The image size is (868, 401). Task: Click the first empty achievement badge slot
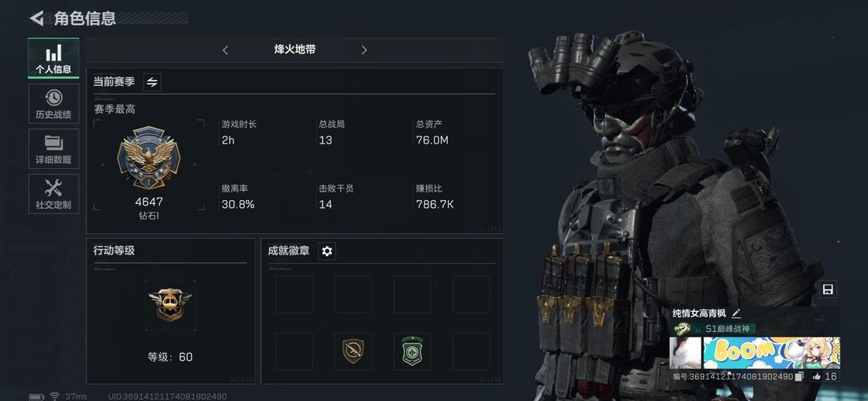[x=294, y=295]
